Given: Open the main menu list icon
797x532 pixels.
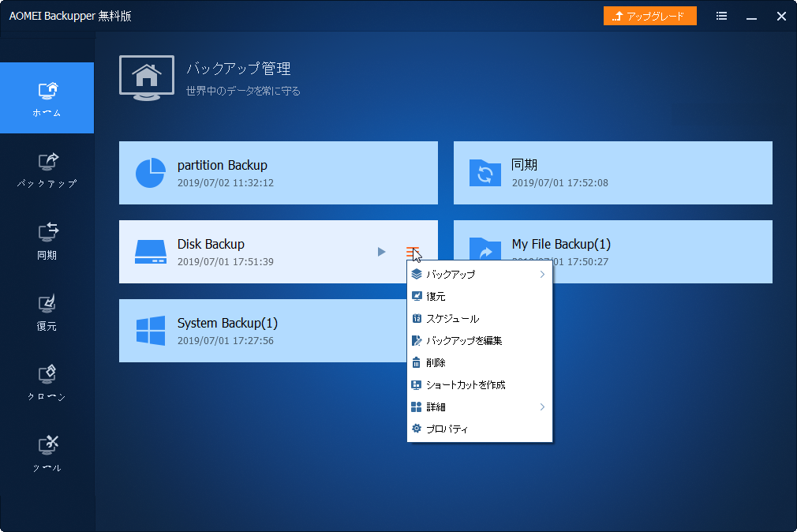Looking at the screenshot, I should (x=721, y=17).
